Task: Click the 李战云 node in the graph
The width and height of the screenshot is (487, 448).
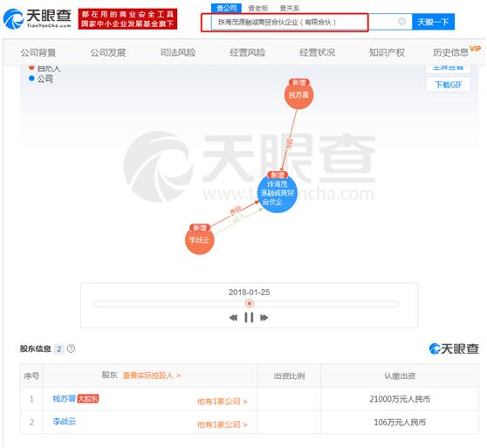Action: pos(199,239)
